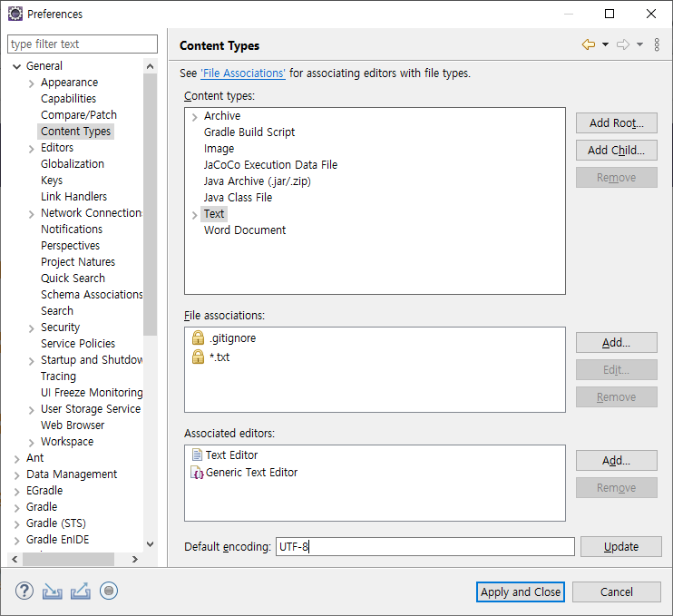The width and height of the screenshot is (673, 616).
Task: Click Add... for file associations
Action: (x=617, y=343)
